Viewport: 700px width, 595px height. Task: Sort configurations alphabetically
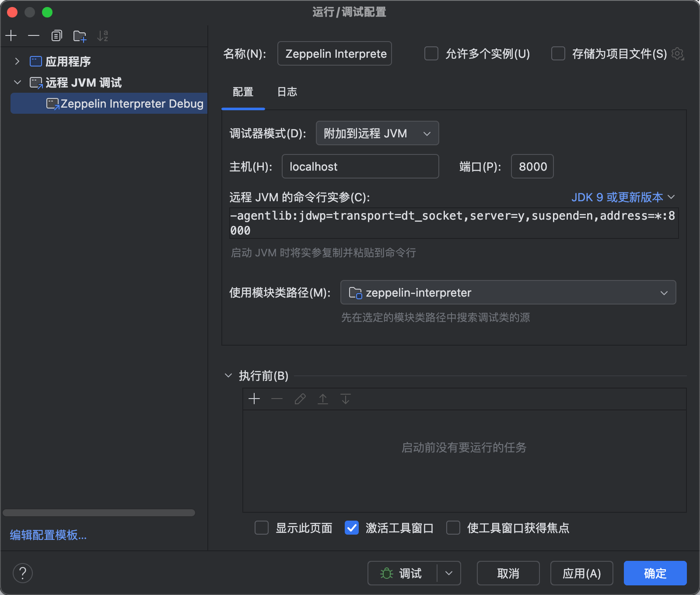pos(102,36)
